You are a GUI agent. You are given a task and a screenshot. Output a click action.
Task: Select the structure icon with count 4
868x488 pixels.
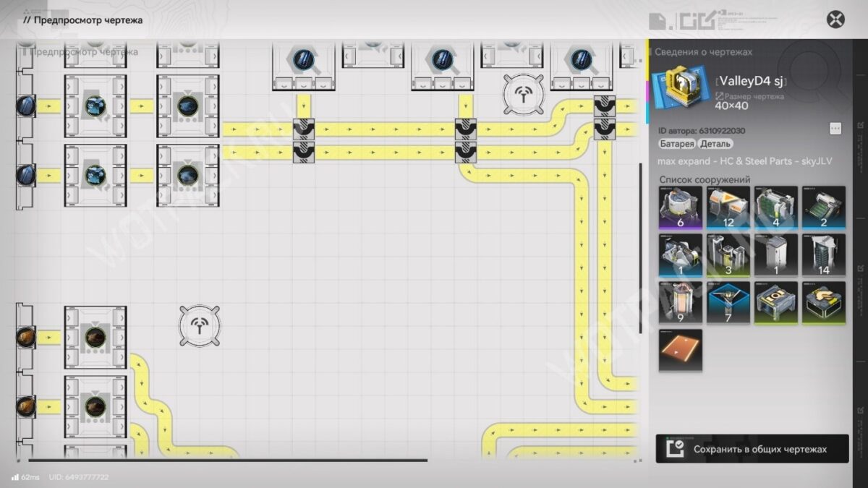tap(776, 207)
